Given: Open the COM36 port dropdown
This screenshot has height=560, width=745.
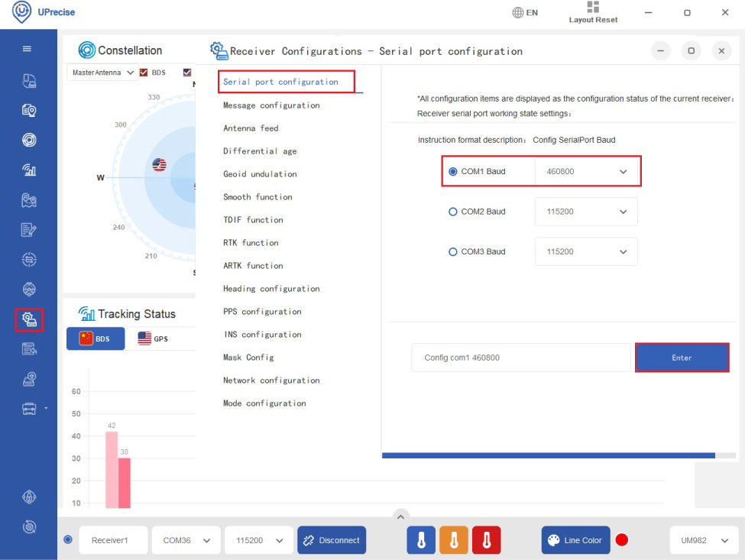Looking at the screenshot, I should point(186,540).
